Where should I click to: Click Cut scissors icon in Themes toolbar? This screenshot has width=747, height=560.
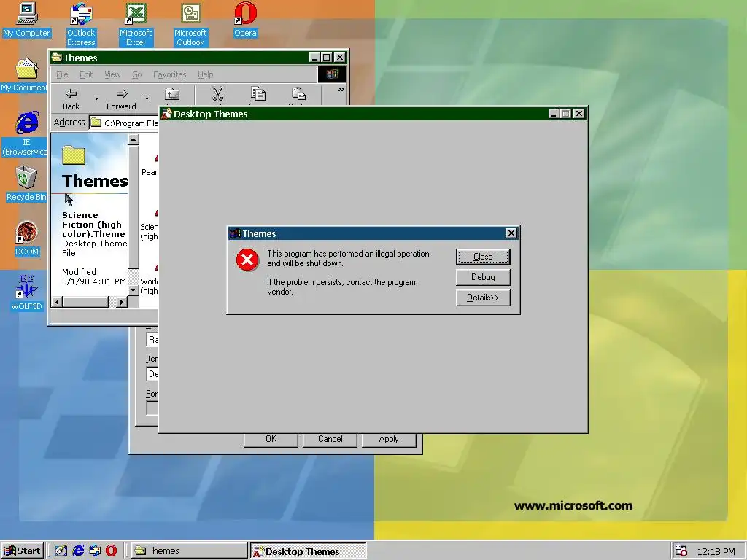[217, 96]
